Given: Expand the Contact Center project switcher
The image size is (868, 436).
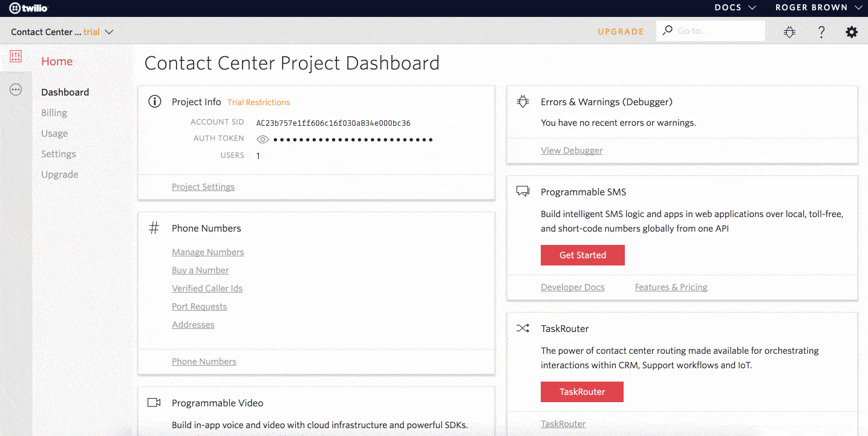Looking at the screenshot, I should (62, 32).
